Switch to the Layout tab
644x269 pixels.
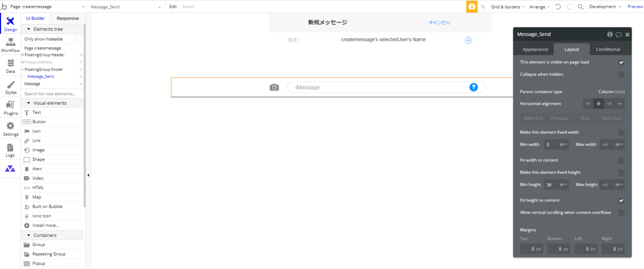point(572,49)
